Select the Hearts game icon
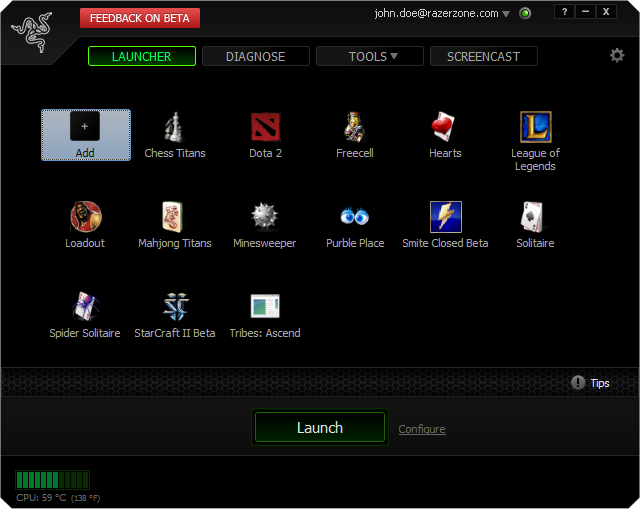Image resolution: width=640 pixels, height=509 pixels. 444,127
